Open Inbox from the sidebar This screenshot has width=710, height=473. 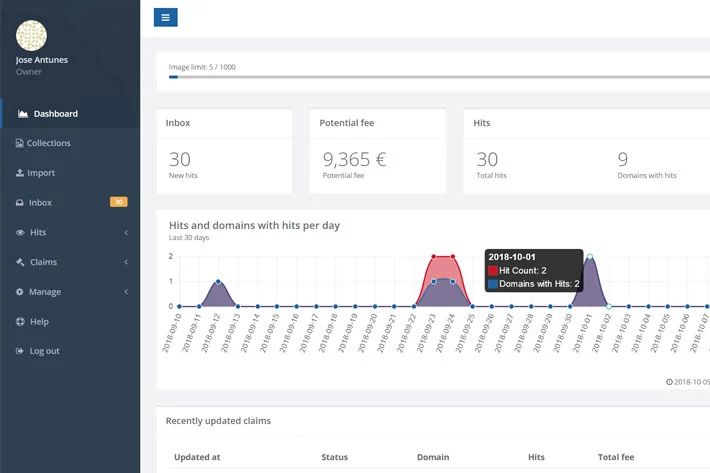click(71, 202)
